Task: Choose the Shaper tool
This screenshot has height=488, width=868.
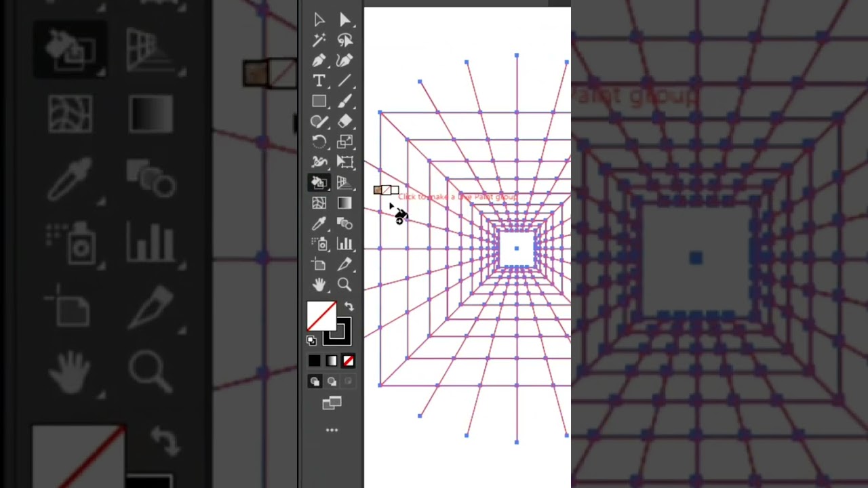Action: coord(319,122)
